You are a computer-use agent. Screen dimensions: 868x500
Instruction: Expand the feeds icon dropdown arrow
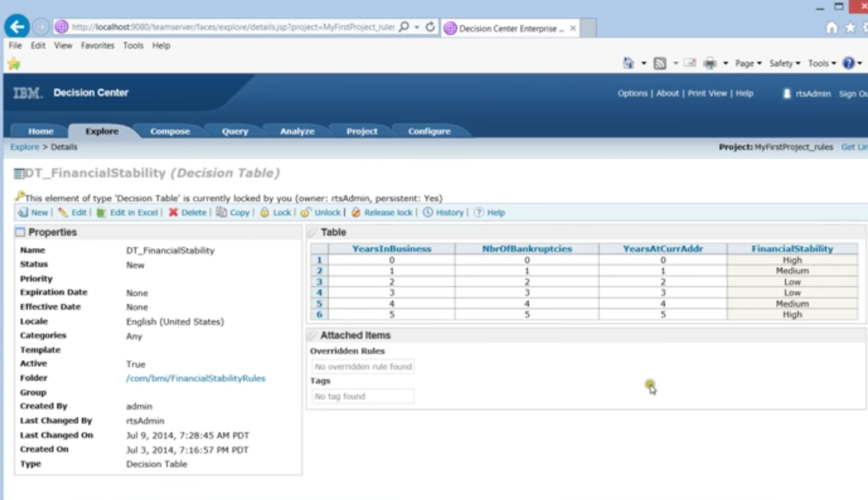tap(675, 63)
